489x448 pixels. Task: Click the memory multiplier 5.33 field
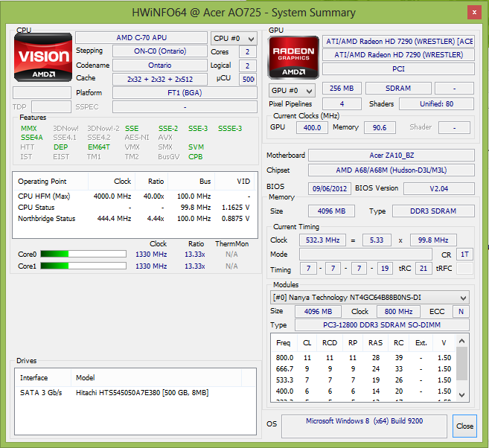point(377,240)
